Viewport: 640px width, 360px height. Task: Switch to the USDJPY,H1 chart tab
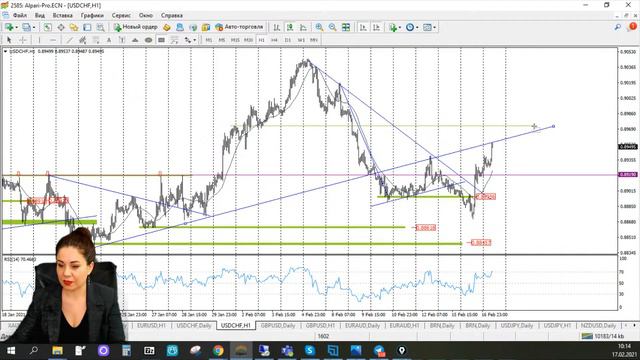click(x=557, y=326)
